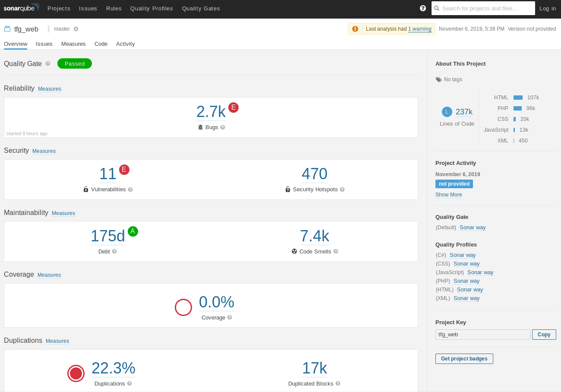The image size is (561, 392).
Task: Click the Security Hotspots help icon
Action: pyautogui.click(x=342, y=190)
